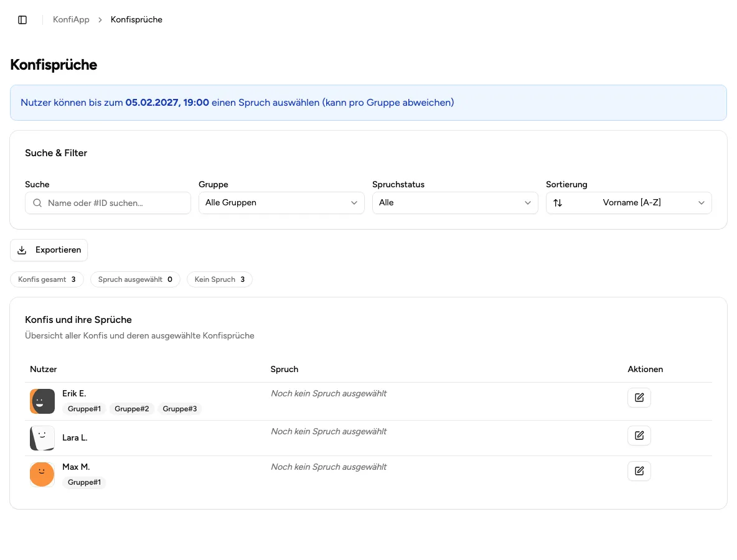This screenshot has height=560, width=737.
Task: Toggle the sidebar panel icon
Action: [22, 20]
